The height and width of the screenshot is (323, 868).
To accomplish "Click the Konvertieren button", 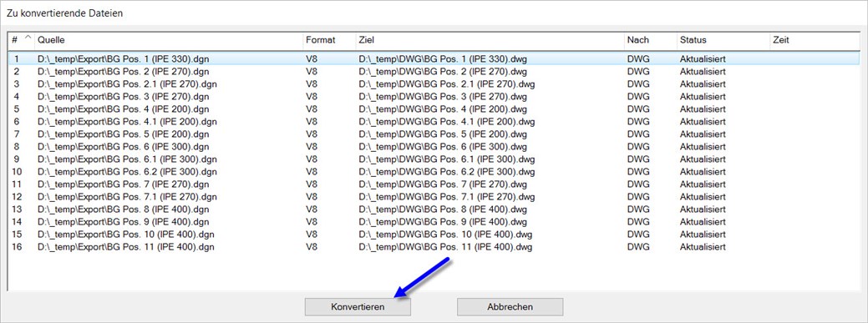I will 358,306.
